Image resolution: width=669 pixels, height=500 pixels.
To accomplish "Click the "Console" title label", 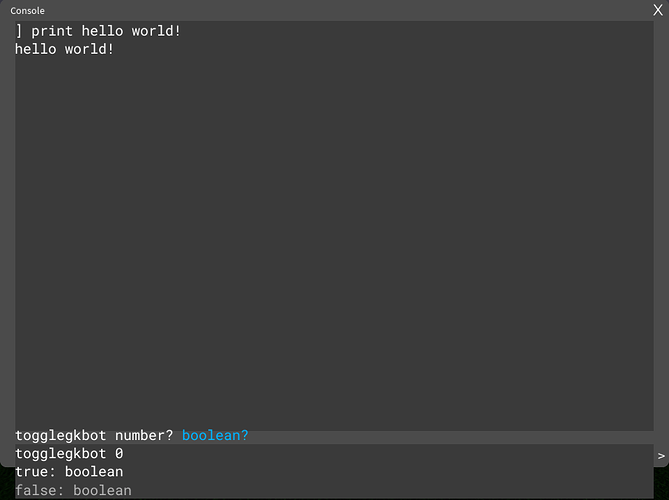I will coord(28,10).
